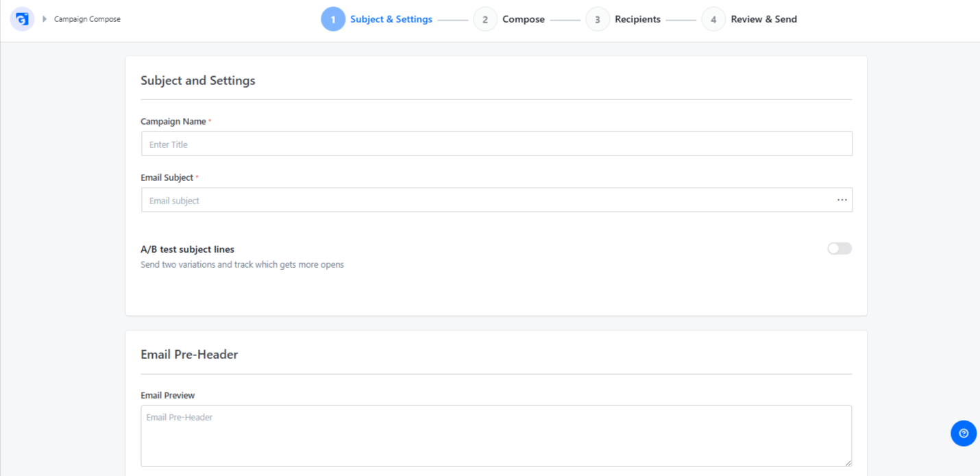Enable A/B test subject lines toggle

pos(840,249)
